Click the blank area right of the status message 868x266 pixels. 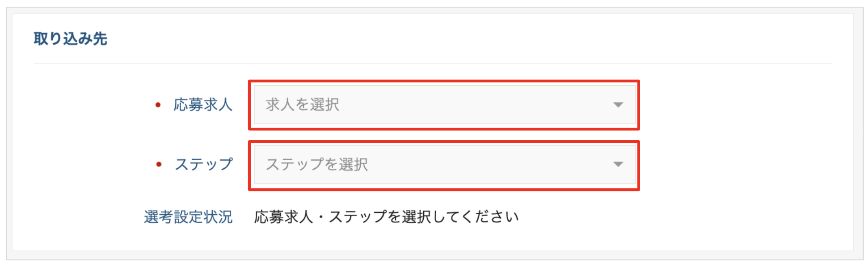[670, 217]
